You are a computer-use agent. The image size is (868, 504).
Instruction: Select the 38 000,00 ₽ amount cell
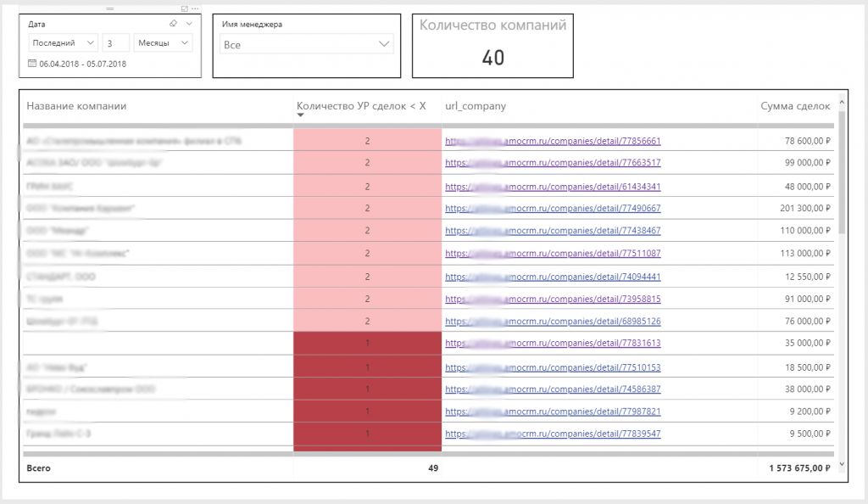[x=807, y=389]
